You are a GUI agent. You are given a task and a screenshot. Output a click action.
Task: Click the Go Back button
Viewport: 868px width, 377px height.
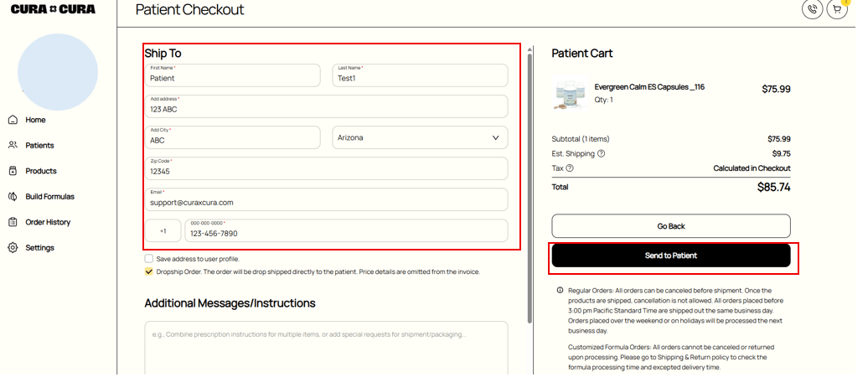(670, 226)
